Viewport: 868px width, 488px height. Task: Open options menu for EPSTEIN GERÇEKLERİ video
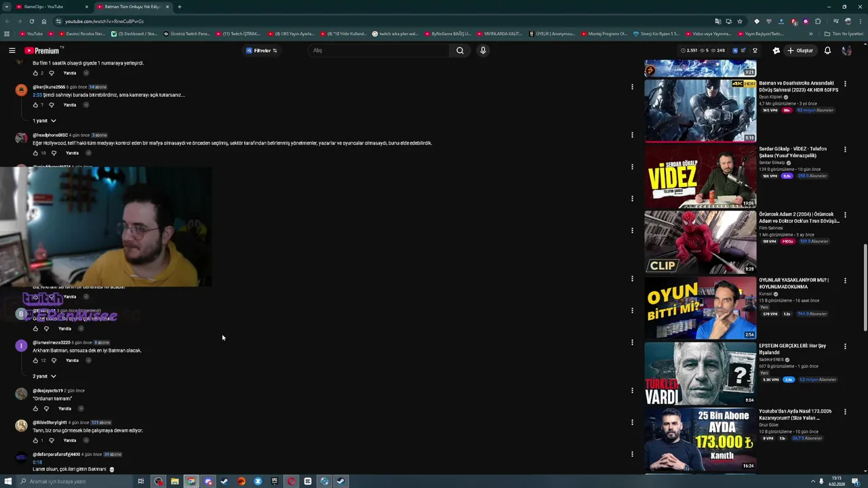tap(845, 346)
